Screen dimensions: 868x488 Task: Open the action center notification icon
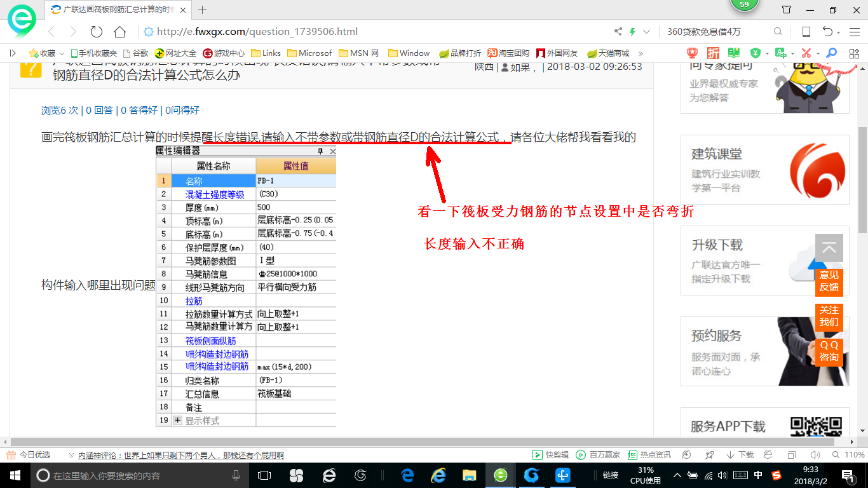click(x=848, y=475)
